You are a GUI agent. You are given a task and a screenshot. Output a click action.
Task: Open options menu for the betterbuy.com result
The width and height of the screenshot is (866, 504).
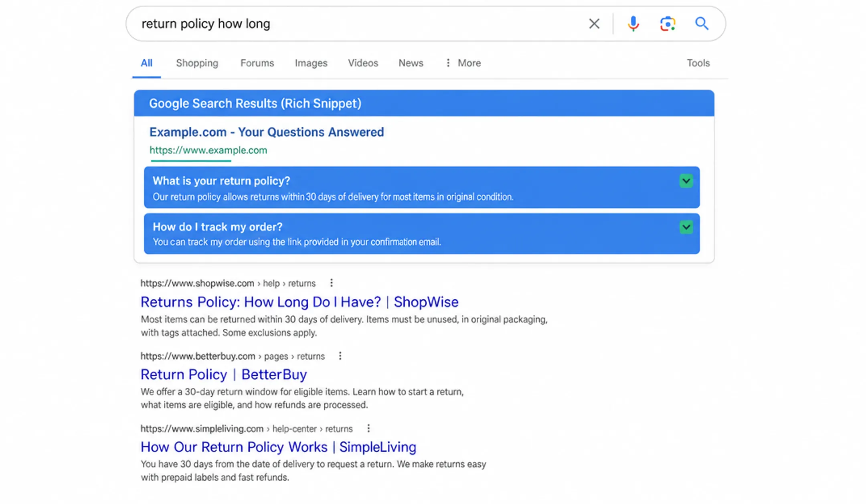pyautogui.click(x=340, y=356)
